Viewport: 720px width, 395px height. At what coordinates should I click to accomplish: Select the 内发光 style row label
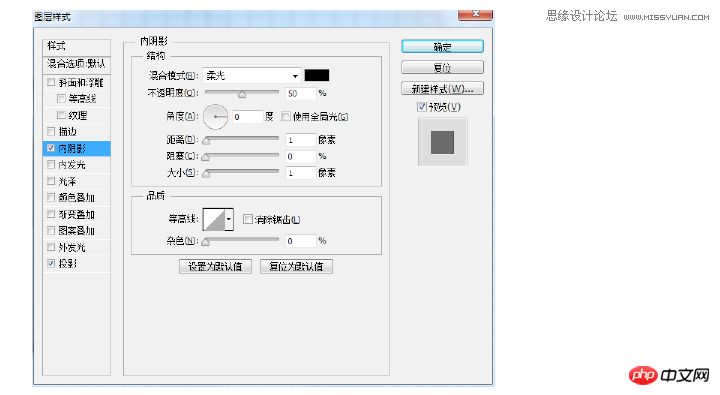(72, 164)
